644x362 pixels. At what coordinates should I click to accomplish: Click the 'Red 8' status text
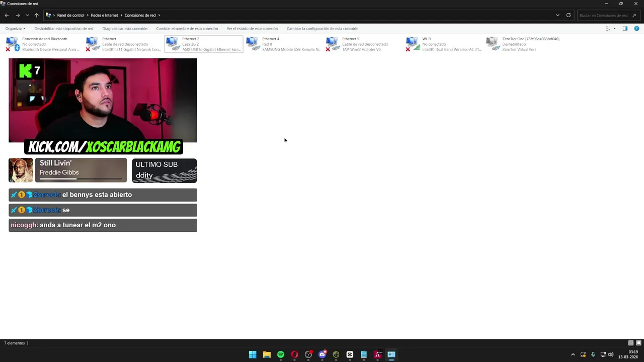pyautogui.click(x=267, y=44)
